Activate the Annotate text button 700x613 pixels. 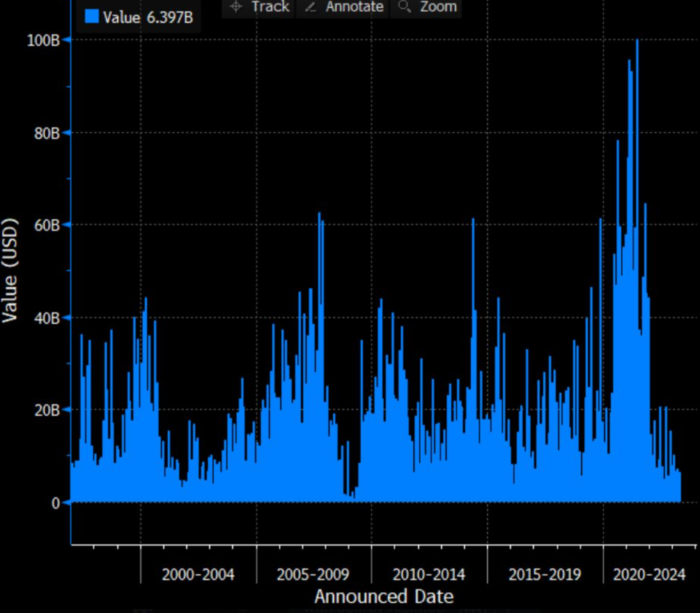point(354,7)
